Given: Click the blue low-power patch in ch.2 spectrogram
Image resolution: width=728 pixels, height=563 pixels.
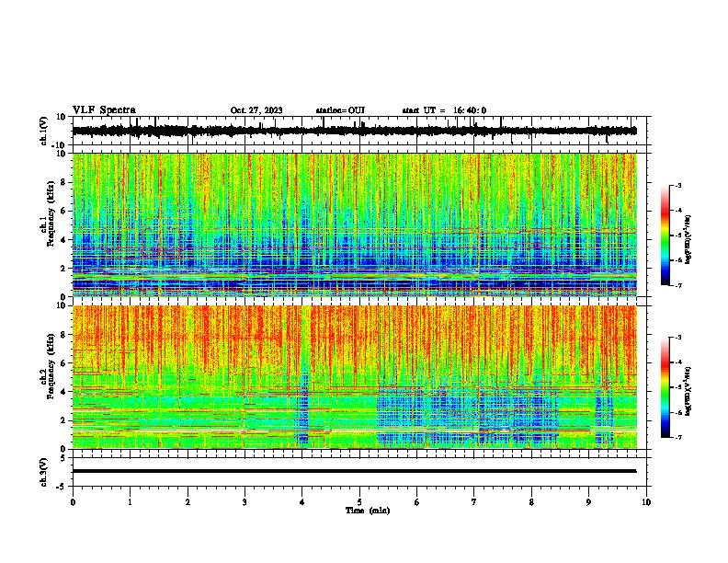Looking at the screenshot, I should point(467,416).
